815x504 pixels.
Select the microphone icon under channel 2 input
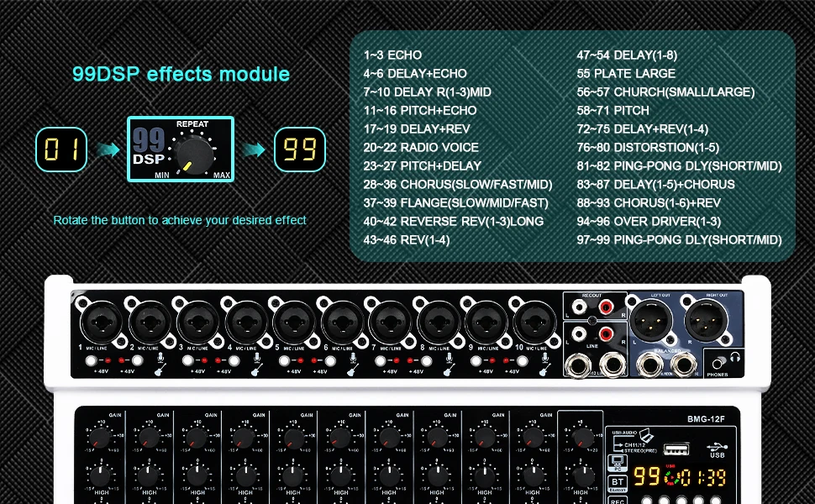pyautogui.click(x=160, y=359)
